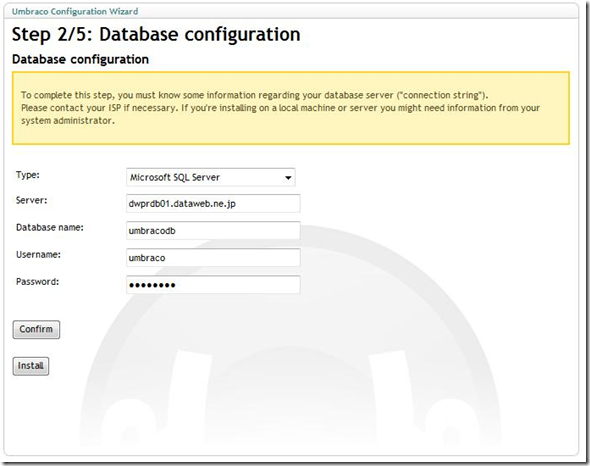
Task: Click the 'Step 2/5: Database configuration' heading
Action: (x=156, y=34)
